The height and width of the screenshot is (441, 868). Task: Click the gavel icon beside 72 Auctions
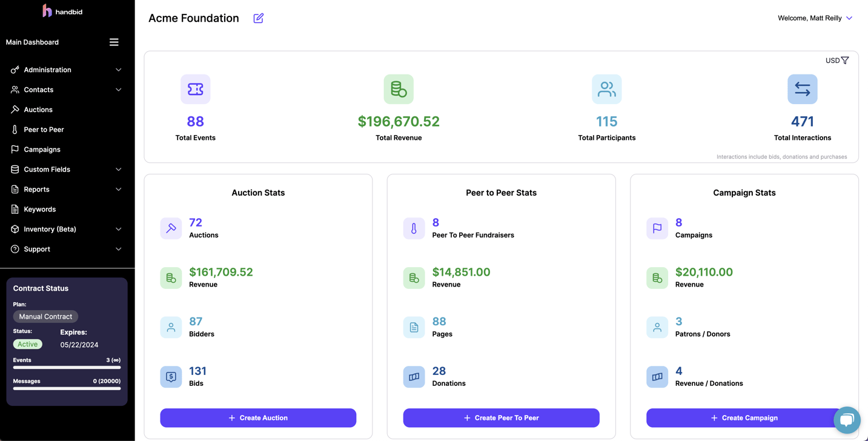click(x=171, y=228)
